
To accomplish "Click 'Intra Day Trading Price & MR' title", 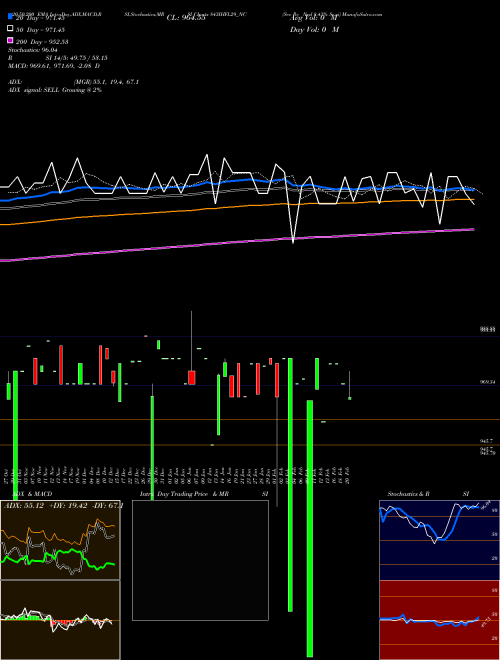I will [x=184, y=494].
